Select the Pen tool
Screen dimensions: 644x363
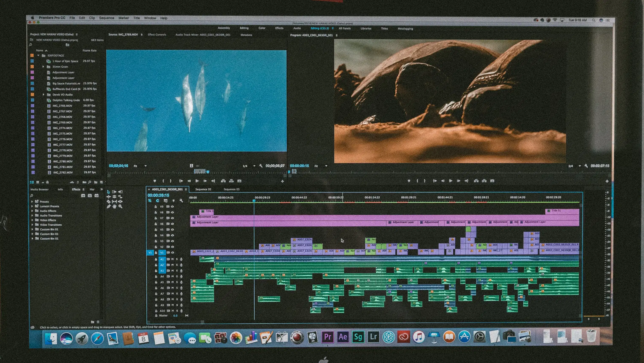(x=108, y=207)
